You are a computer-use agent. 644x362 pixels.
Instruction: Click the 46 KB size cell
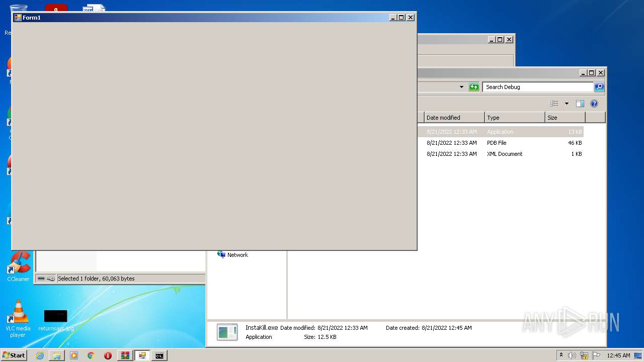(x=575, y=143)
